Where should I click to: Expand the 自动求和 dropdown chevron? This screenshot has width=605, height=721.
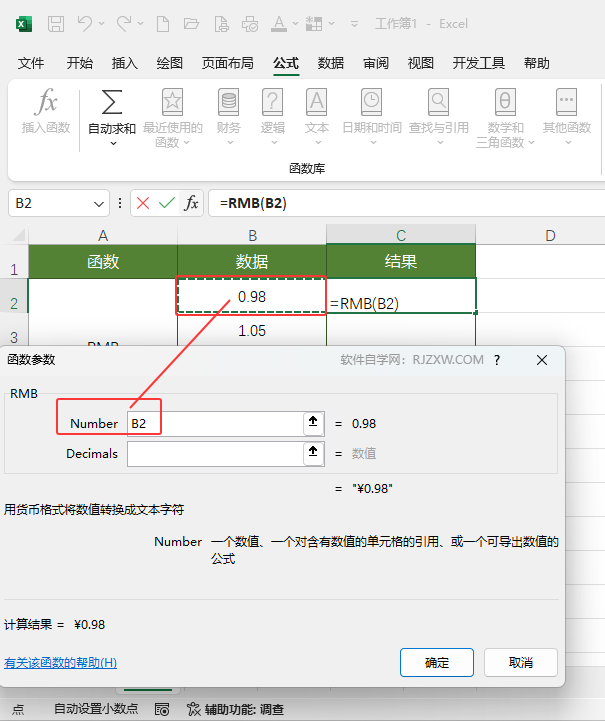[113, 144]
